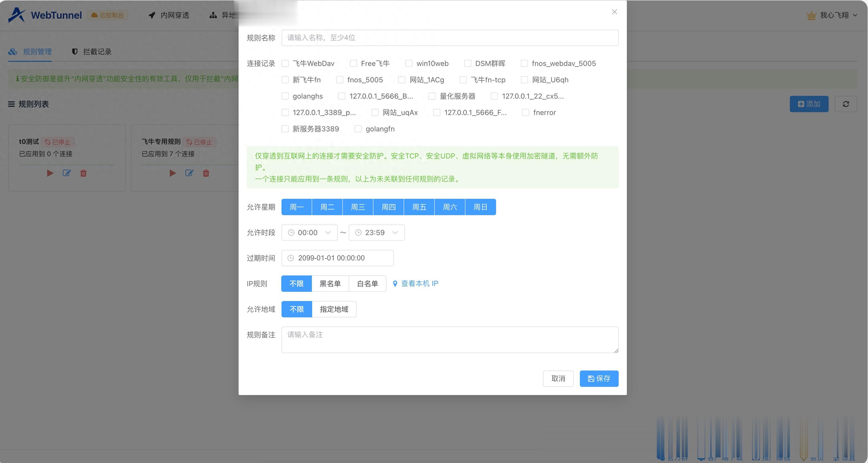Expand the 23:59 end time dropdown
868x463 pixels.
pyautogui.click(x=376, y=233)
